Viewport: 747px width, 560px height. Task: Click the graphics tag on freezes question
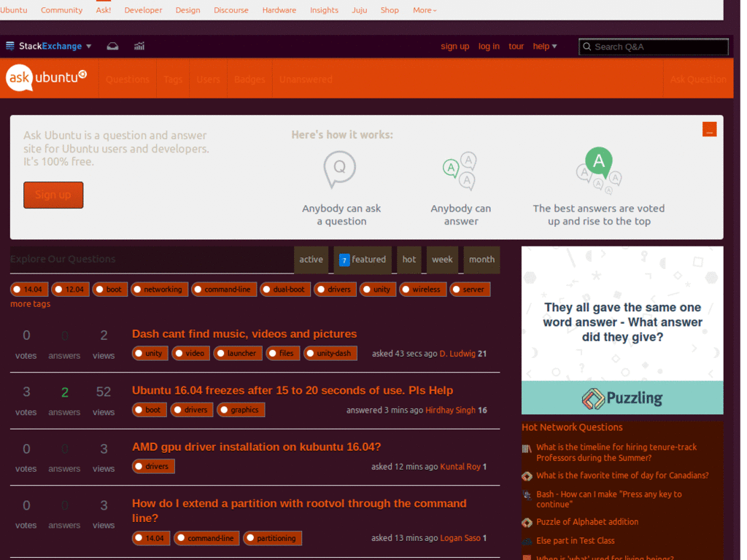pyautogui.click(x=241, y=410)
